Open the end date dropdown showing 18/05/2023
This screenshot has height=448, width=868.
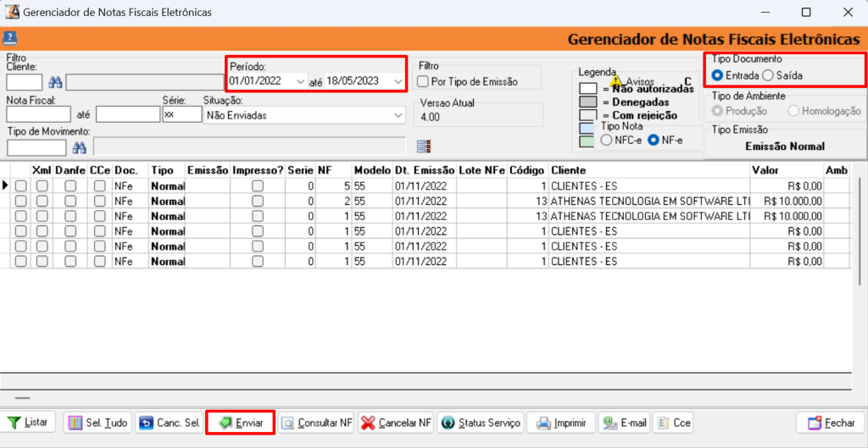(398, 80)
